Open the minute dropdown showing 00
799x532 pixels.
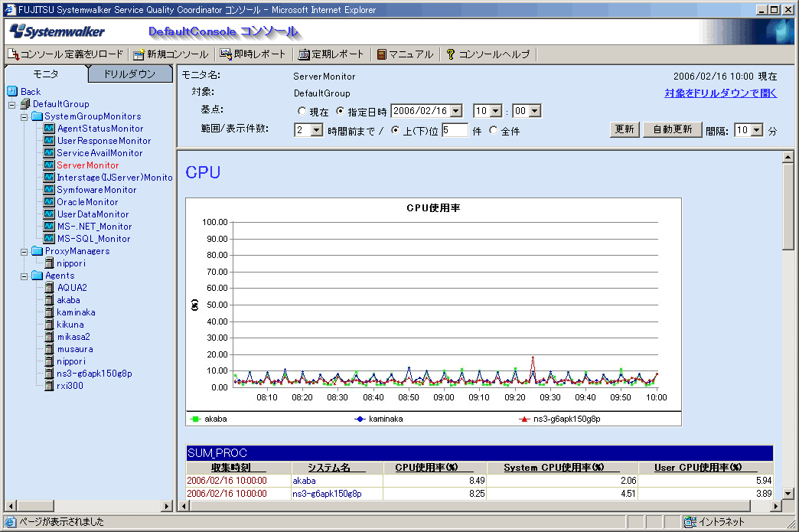[x=534, y=110]
